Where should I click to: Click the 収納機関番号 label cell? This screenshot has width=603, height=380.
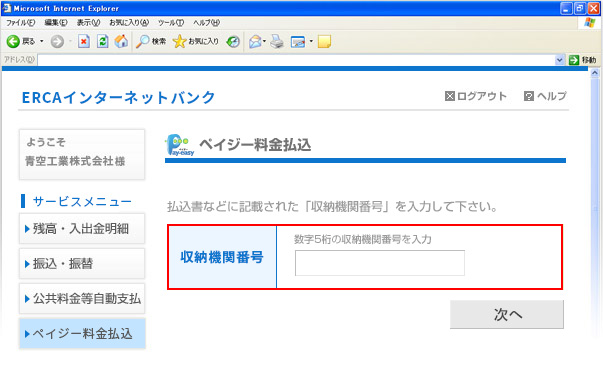click(x=222, y=257)
